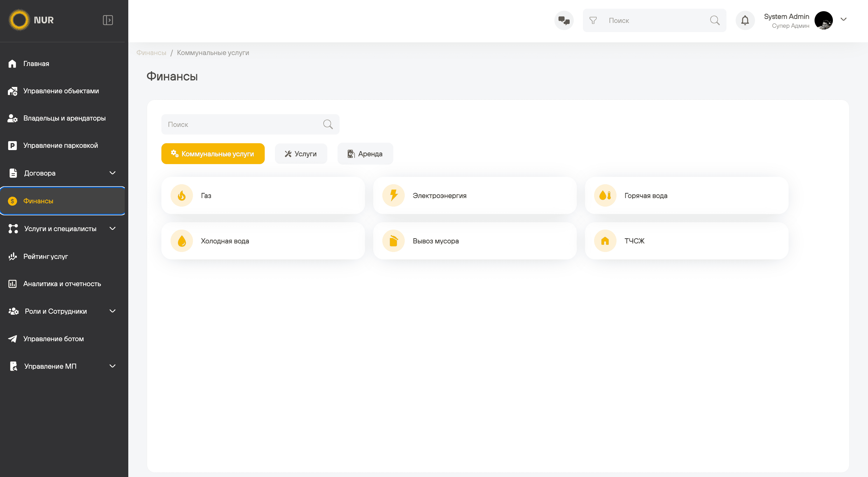This screenshot has width=868, height=477.
Task: Click the Главная home icon
Action: click(12, 63)
